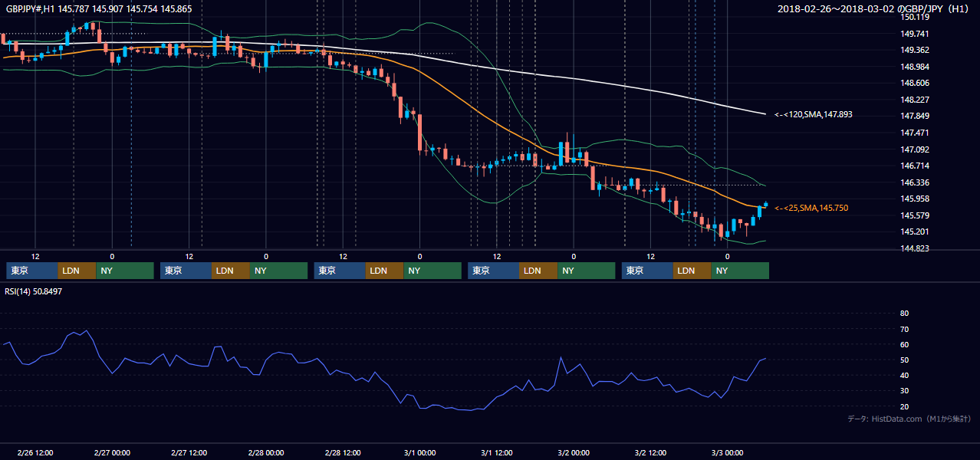Select the 3/2 00:00 time axis label
The height and width of the screenshot is (460, 980).
point(574,452)
